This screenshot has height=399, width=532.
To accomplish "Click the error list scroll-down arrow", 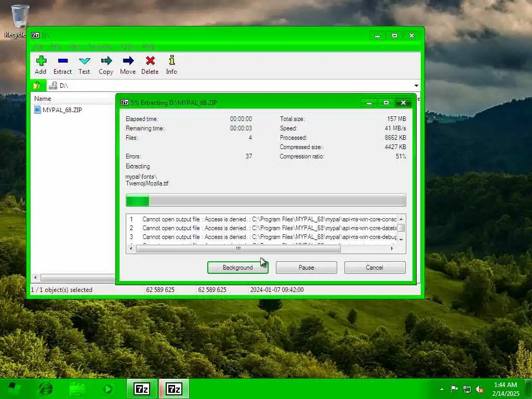I will pyautogui.click(x=401, y=240).
